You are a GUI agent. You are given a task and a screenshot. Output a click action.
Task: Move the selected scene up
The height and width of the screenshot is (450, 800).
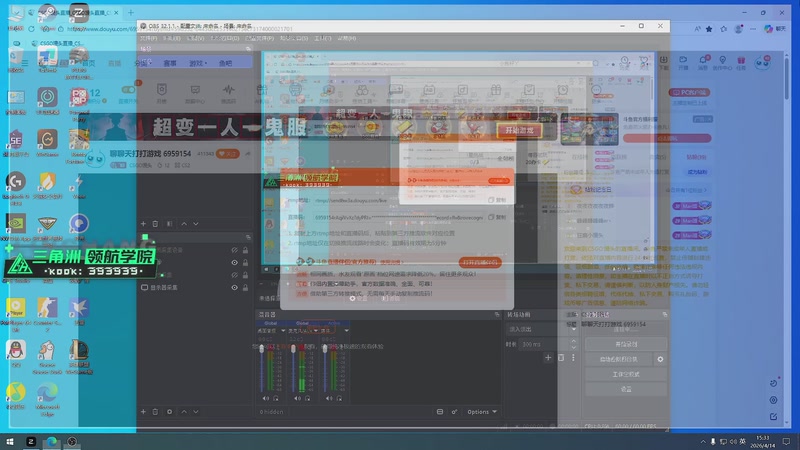point(184,224)
